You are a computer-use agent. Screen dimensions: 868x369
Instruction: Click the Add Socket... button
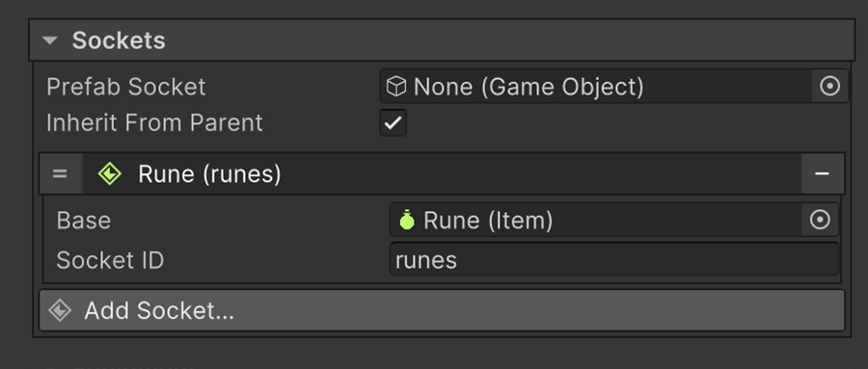(x=442, y=310)
